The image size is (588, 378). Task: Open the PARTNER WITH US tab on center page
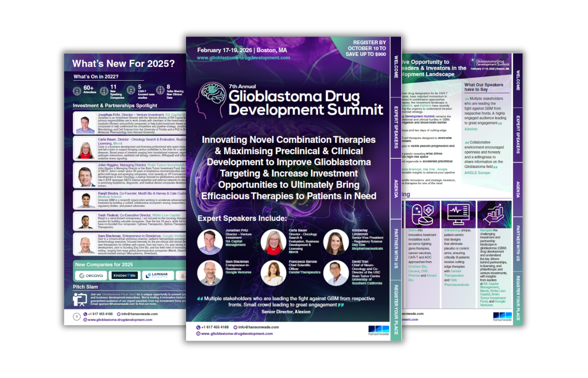pyautogui.click(x=396, y=249)
